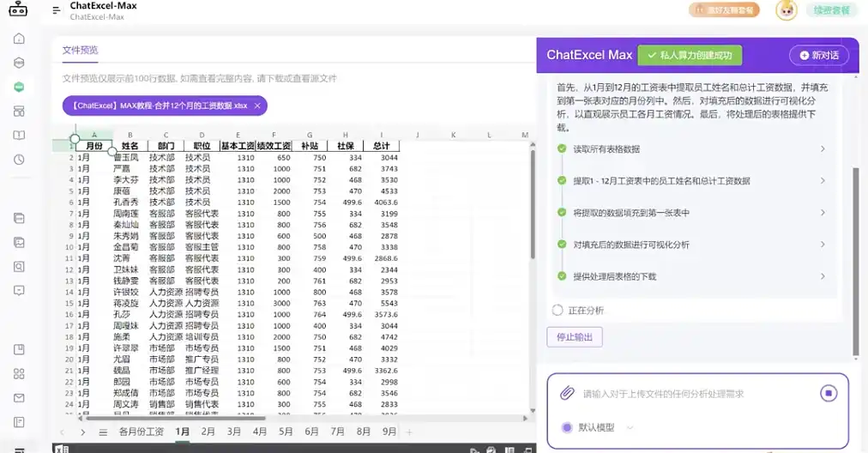Open the envelope mail icon in sidebar
This screenshot has width=868, height=453.
point(19,397)
